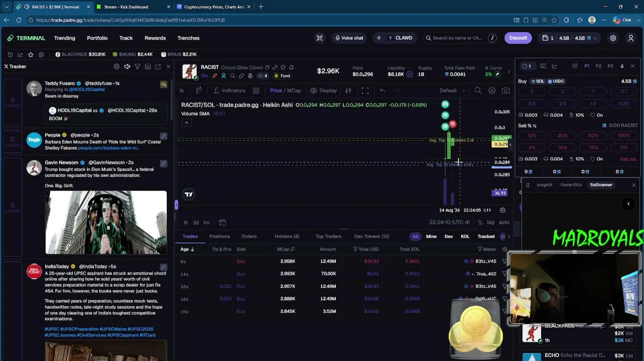Viewport: 644px width, 361px height.
Task: Open the scan QR icon in header
Action: (319, 38)
